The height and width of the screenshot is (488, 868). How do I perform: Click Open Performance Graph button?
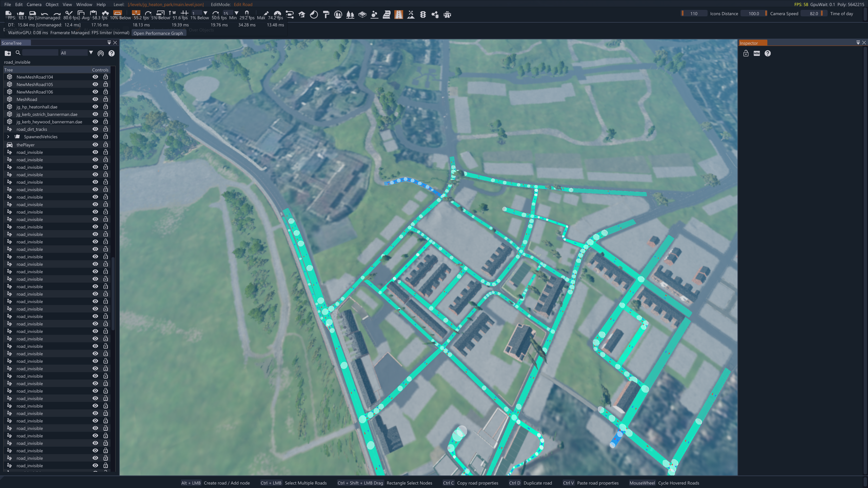158,33
